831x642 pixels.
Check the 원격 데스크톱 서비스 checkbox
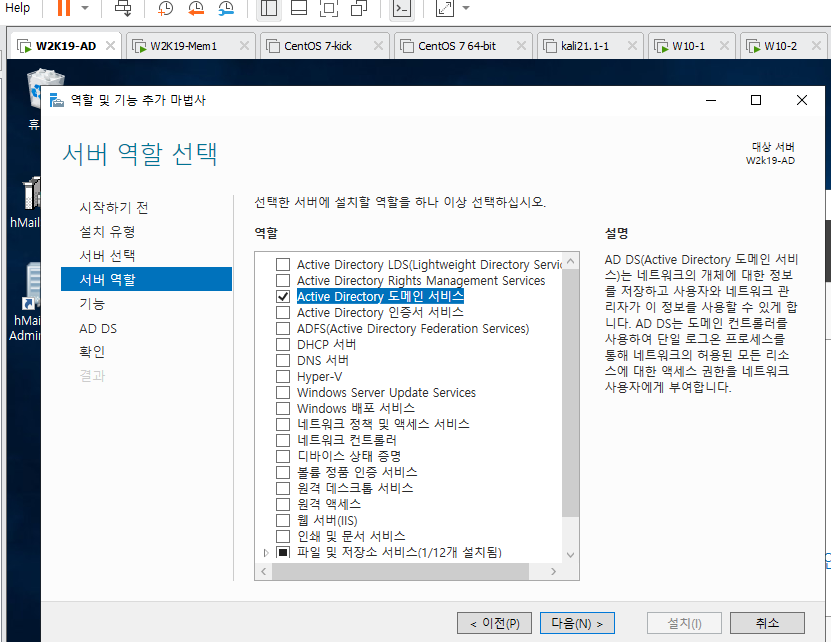click(283, 488)
